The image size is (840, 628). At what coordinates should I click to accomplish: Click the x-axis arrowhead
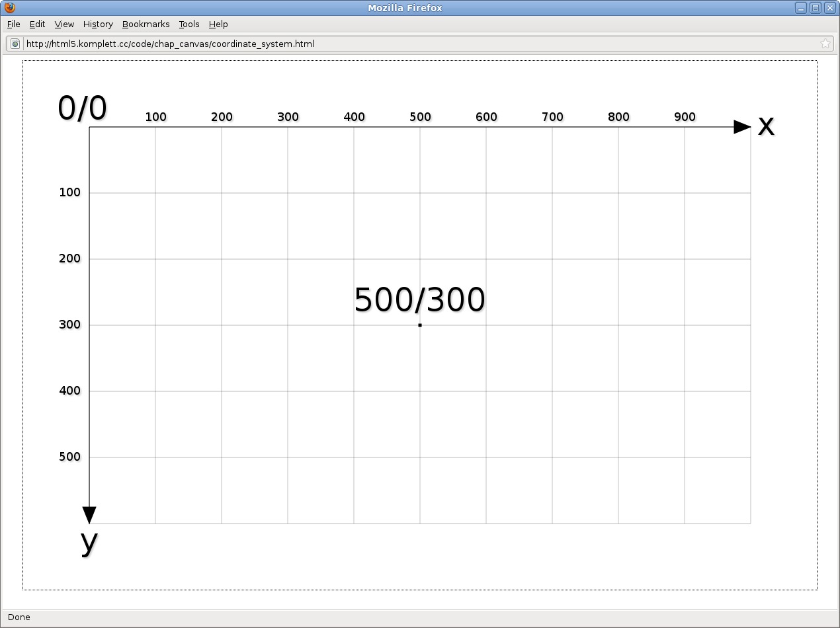(x=742, y=127)
